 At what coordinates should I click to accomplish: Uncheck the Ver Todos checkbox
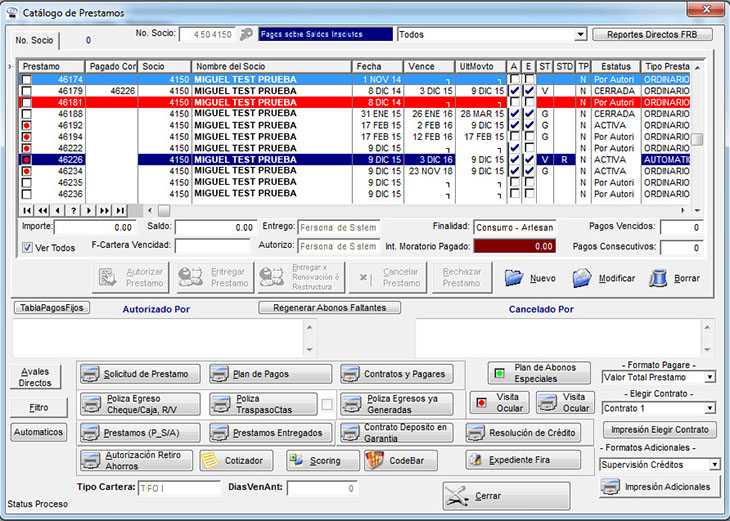pyautogui.click(x=28, y=248)
